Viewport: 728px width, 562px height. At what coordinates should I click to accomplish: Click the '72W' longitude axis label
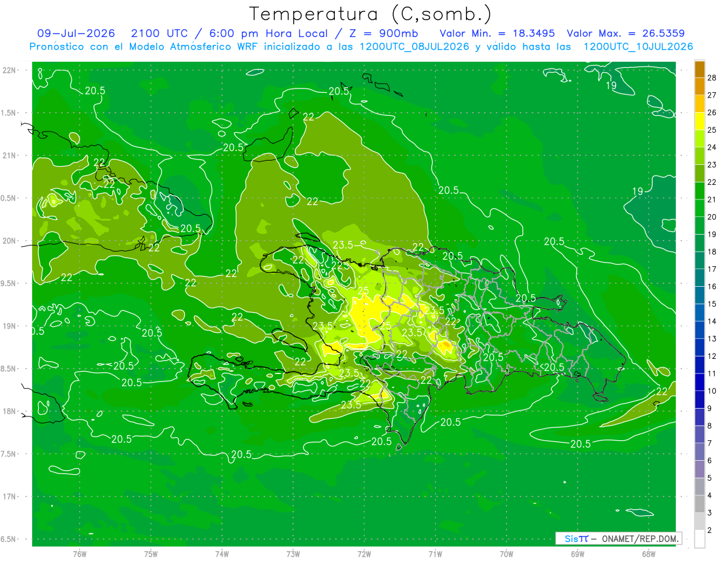(x=364, y=554)
